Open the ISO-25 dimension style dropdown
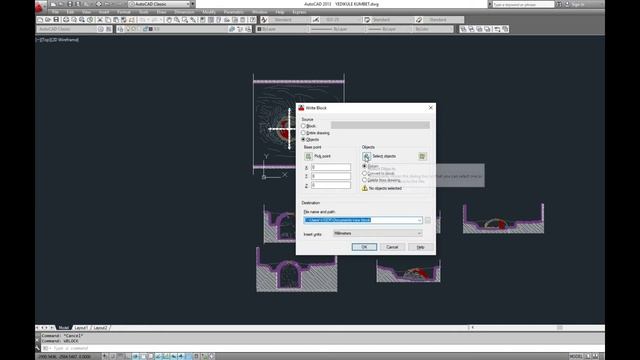640x360 pixels. [341, 20]
